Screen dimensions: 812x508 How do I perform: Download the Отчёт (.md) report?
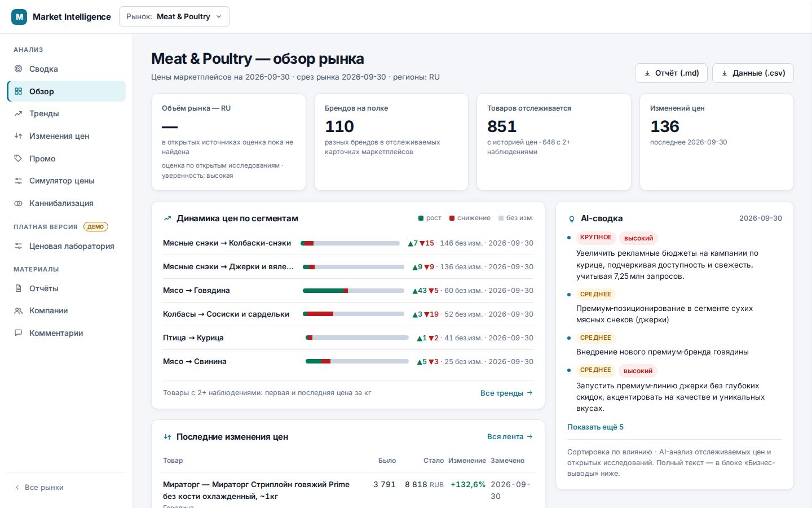(x=671, y=73)
